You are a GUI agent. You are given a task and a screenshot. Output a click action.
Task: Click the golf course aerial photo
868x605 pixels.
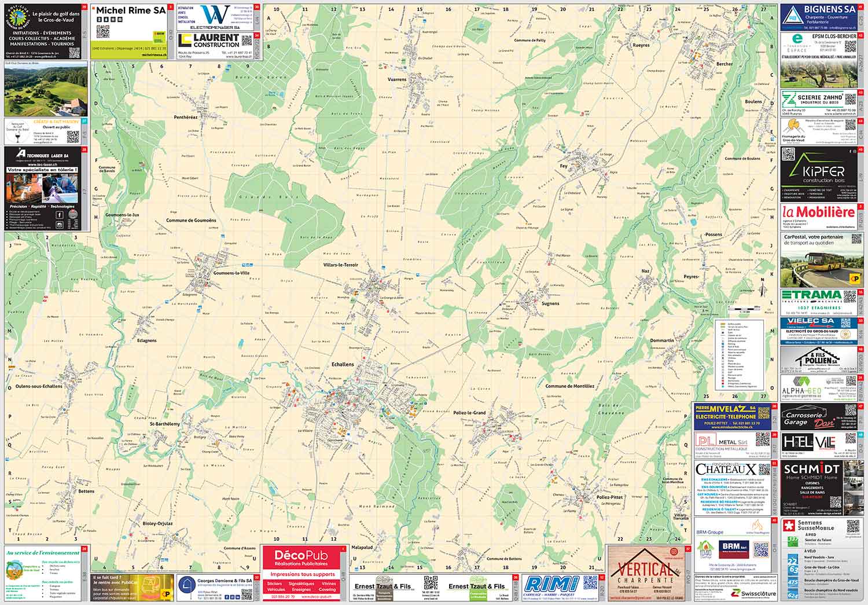(46, 87)
